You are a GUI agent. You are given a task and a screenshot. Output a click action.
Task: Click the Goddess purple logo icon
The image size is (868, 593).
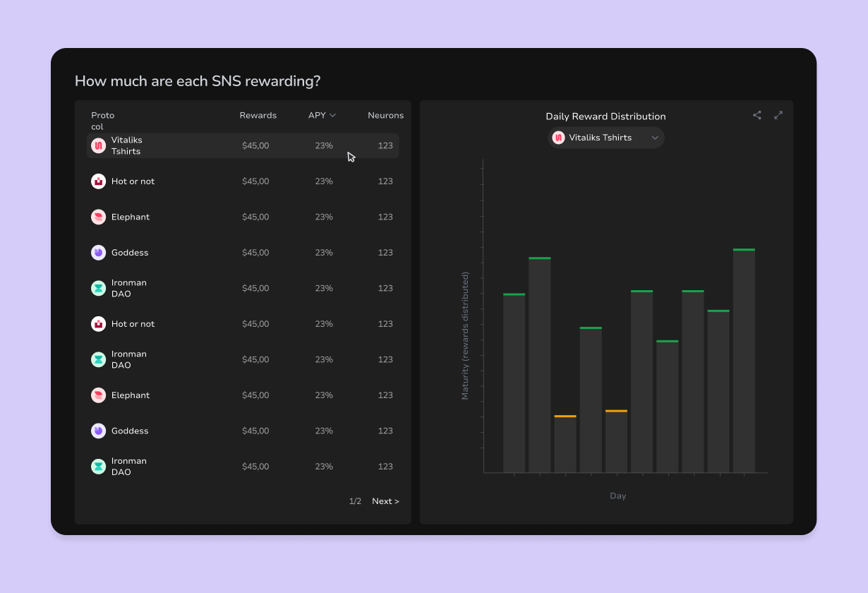tap(98, 252)
